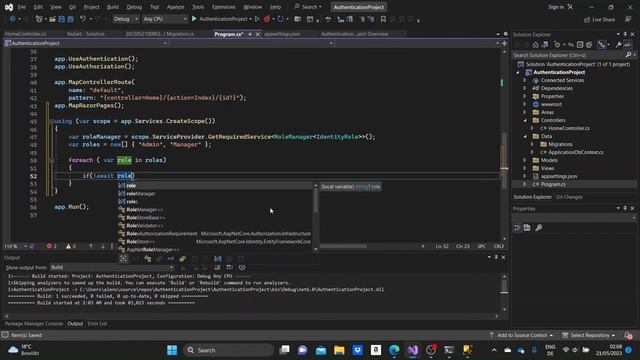Viewport: 640px width, 360px height.
Task: Click the Live Share button
Action: pyautogui.click(x=599, y=19)
